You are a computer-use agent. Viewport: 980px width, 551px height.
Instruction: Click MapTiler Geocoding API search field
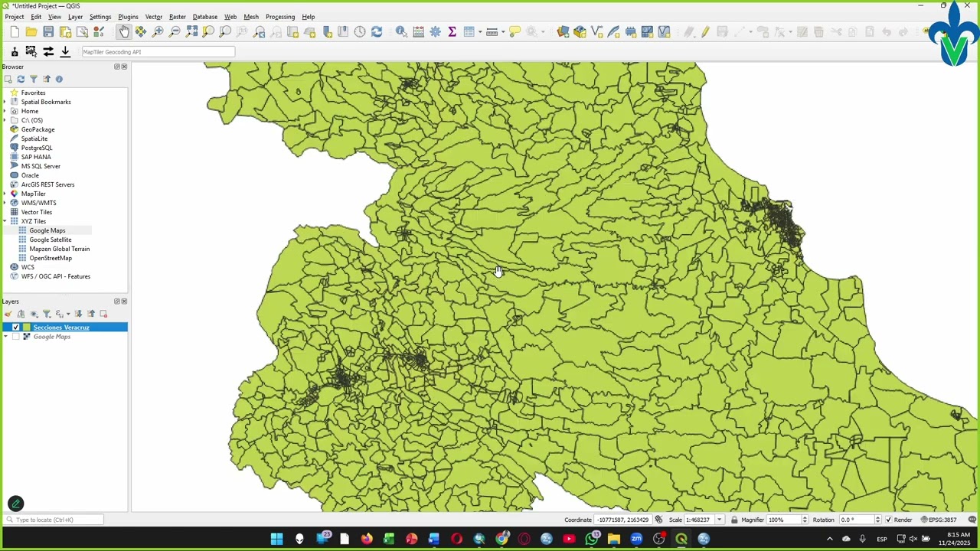(158, 51)
